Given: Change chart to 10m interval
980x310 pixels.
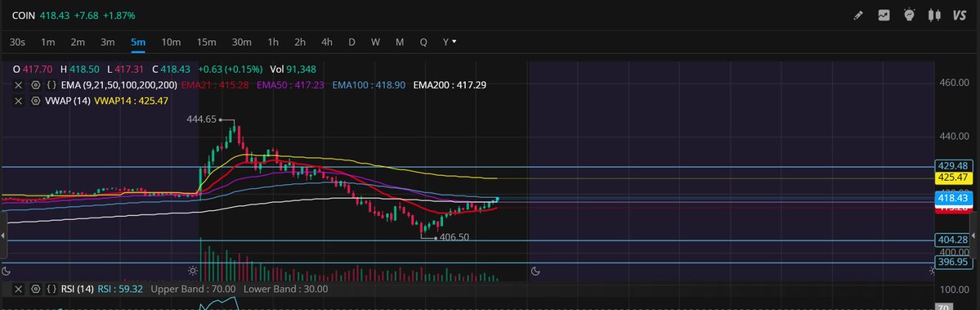Looking at the screenshot, I should [x=172, y=42].
